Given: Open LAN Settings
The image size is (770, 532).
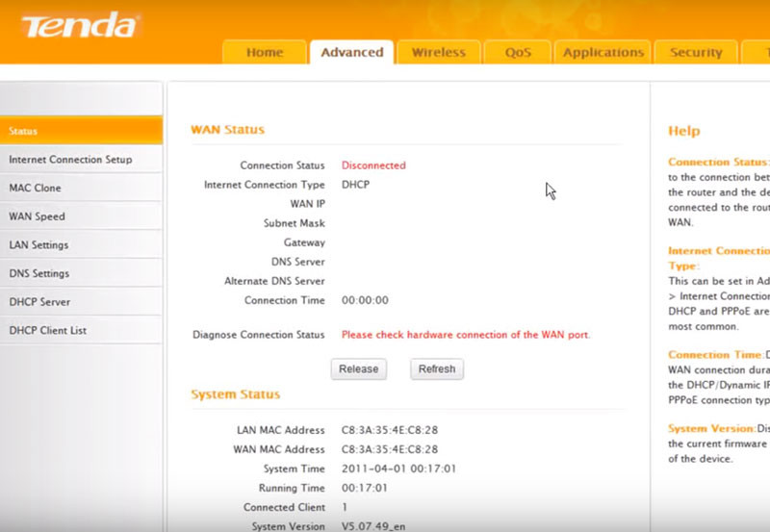Looking at the screenshot, I should (81, 245).
